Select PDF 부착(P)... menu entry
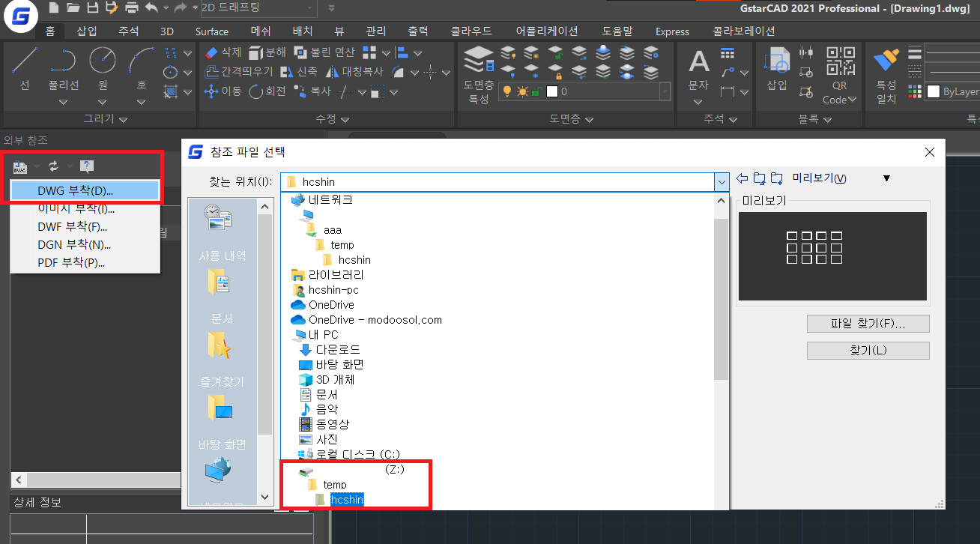This screenshot has width=980, height=544. [x=85, y=262]
